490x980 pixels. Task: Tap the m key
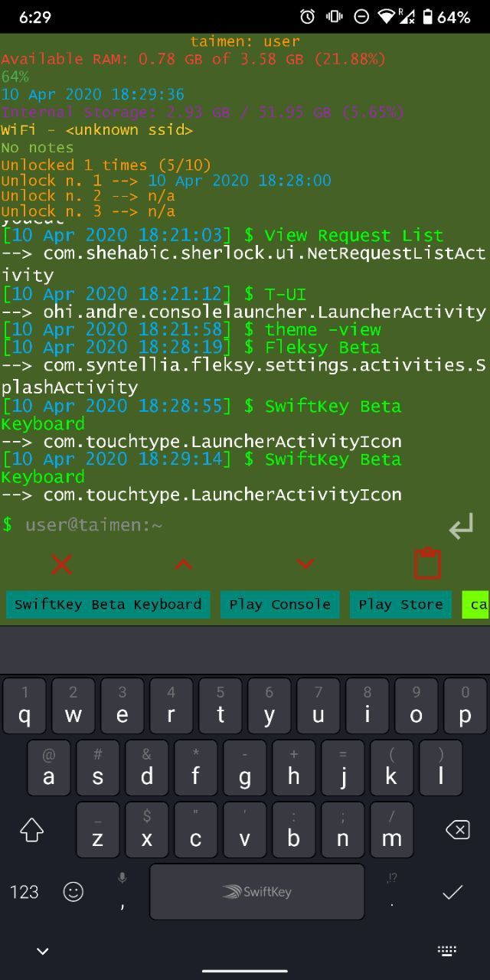click(x=392, y=829)
